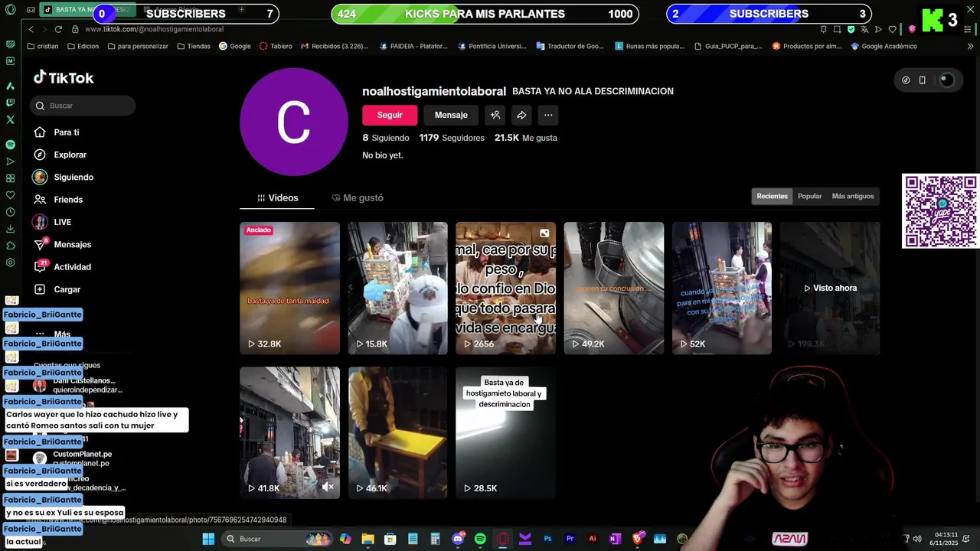980x551 pixels.
Task: Click the Mensaje button
Action: pos(451,115)
